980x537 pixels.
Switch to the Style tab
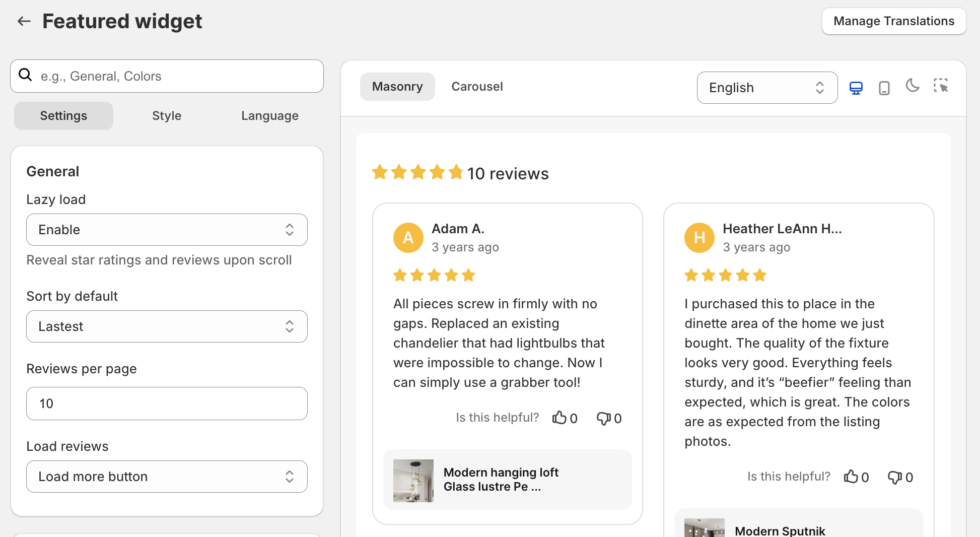(167, 116)
